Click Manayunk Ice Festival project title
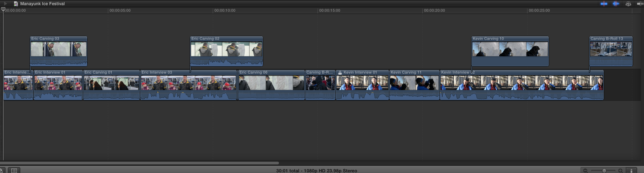The height and width of the screenshot is (173, 644). 42,4
